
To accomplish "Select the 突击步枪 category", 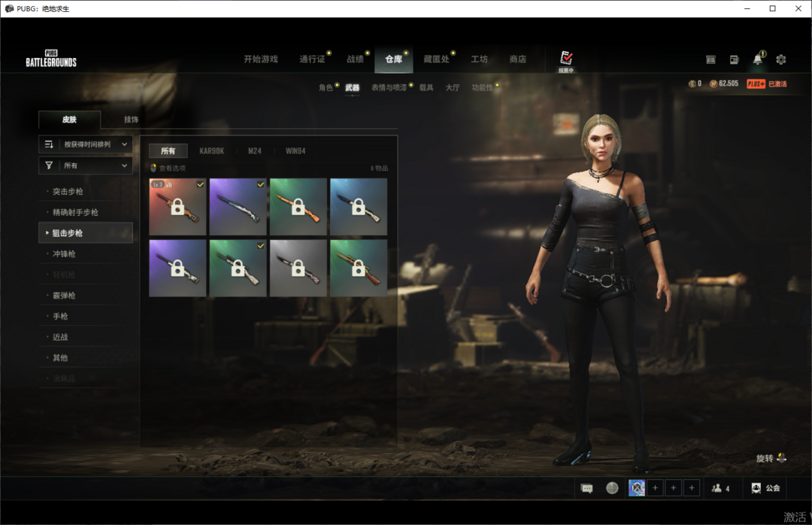I will click(x=86, y=191).
